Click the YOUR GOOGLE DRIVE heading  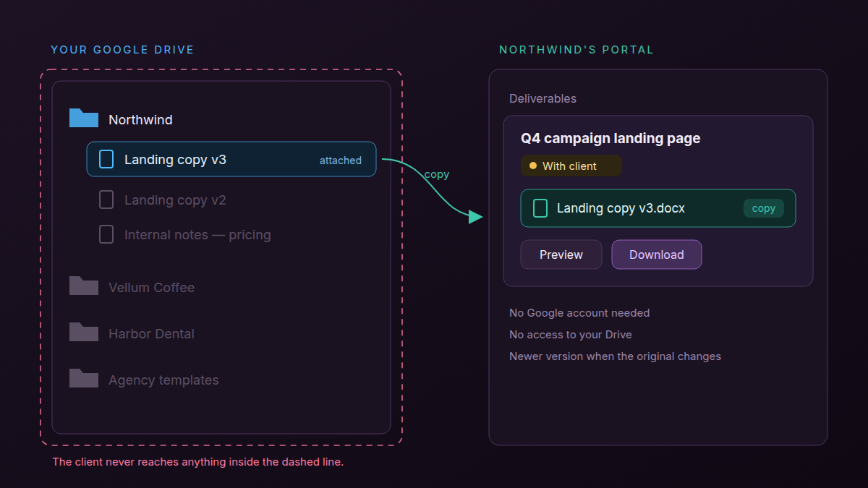tap(122, 50)
